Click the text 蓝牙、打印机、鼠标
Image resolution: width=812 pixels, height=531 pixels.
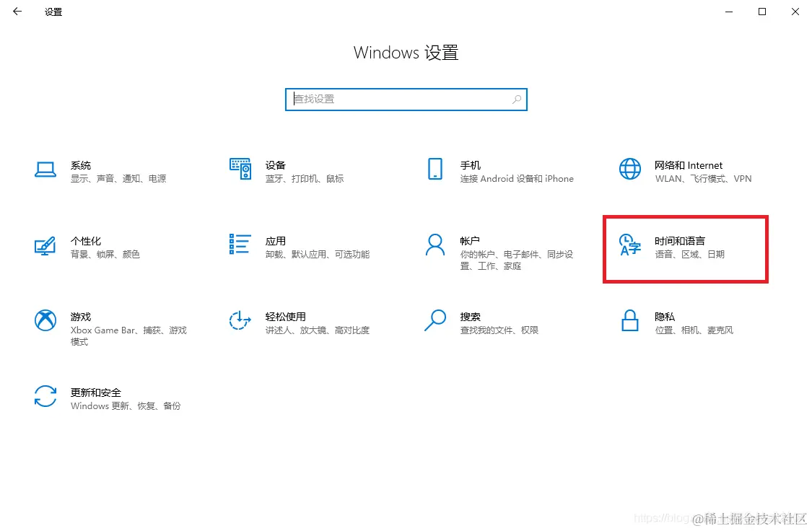305,178
